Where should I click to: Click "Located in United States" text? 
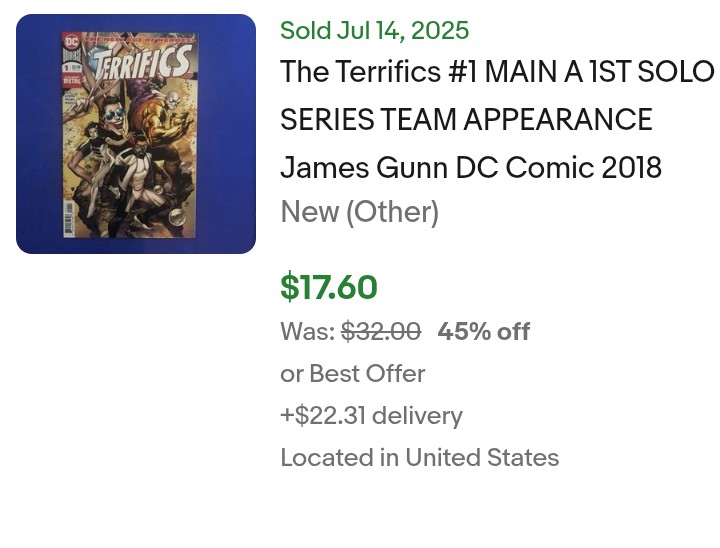point(420,458)
